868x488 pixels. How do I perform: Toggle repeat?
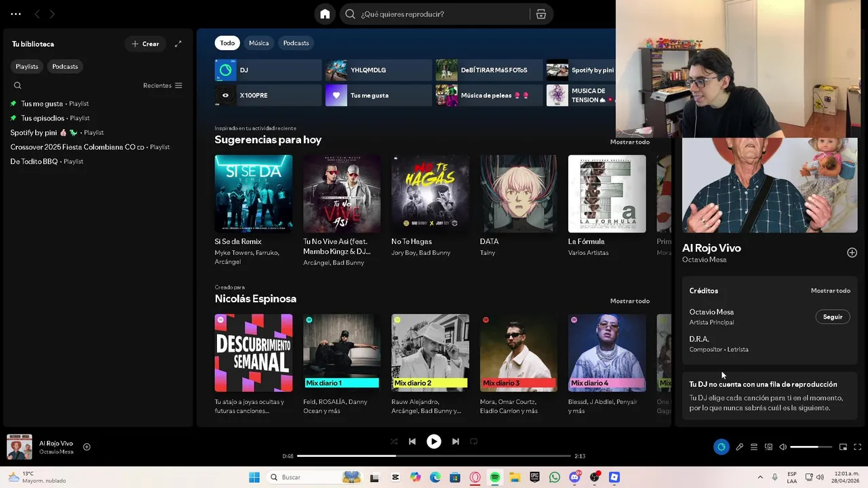click(473, 441)
